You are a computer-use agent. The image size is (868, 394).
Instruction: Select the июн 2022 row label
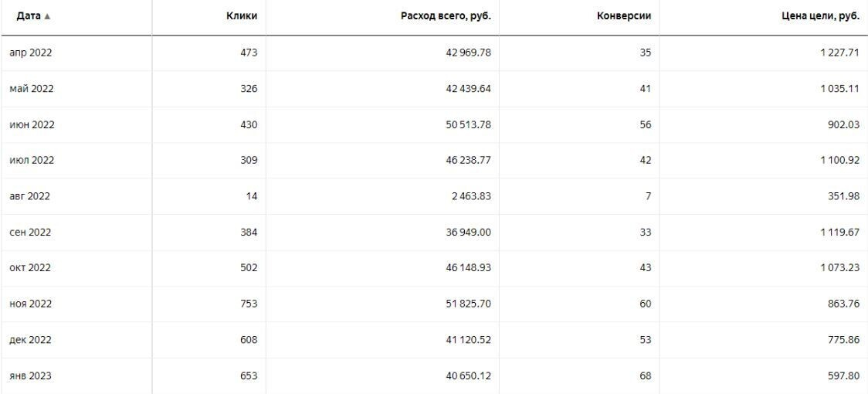[x=32, y=124]
